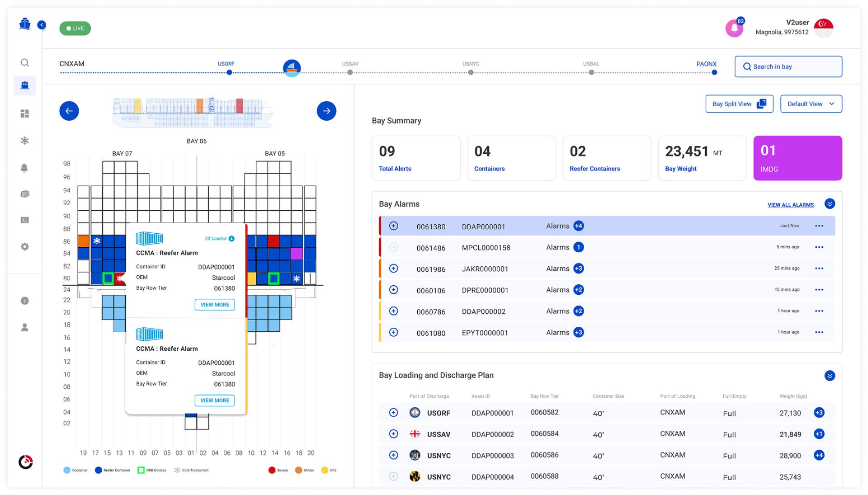Click the search icon in left sidebar
868x495 pixels.
click(x=25, y=62)
